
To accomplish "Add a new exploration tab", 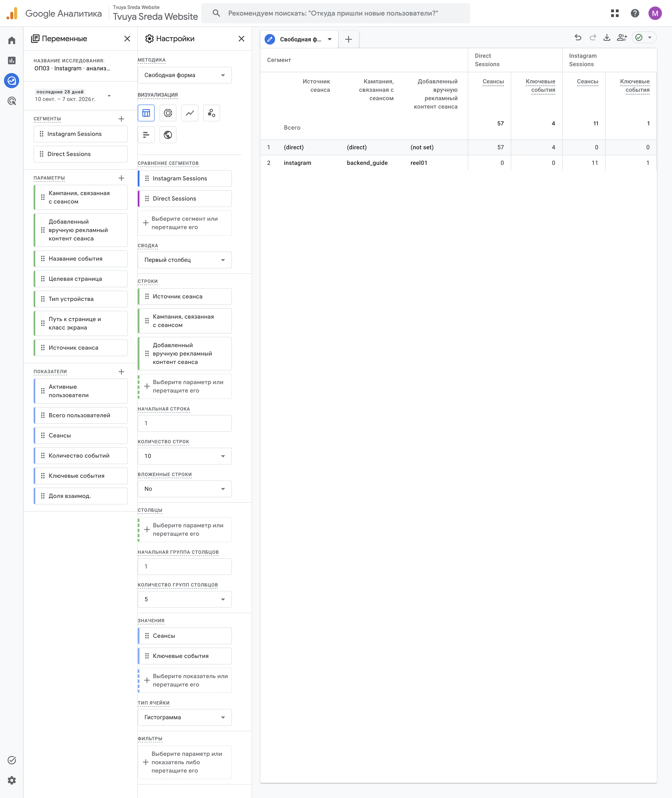I will click(349, 39).
